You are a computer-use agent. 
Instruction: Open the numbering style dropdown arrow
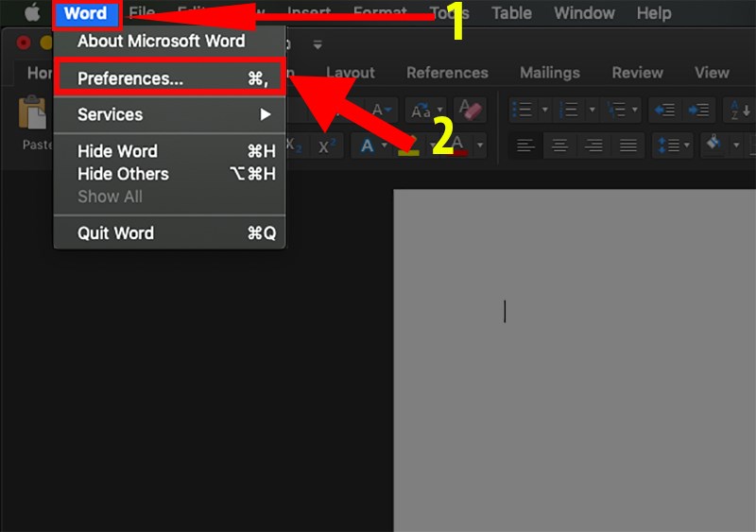pos(593,110)
